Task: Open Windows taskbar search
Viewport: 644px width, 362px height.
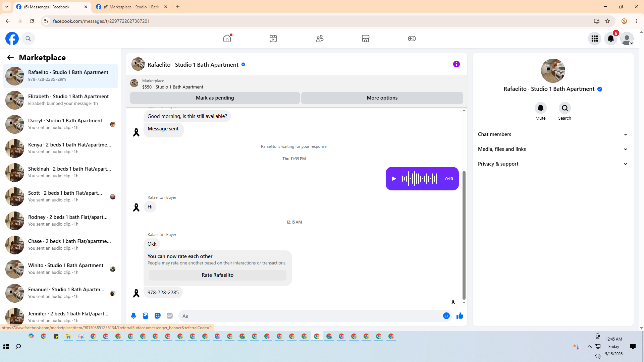Action: coord(18,347)
